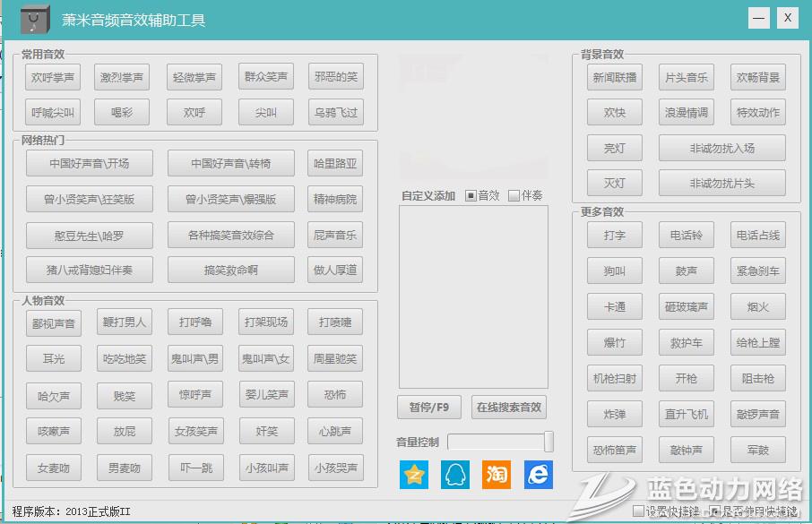This screenshot has height=524, width=812.
Task: Minimize the window using the title bar
Action: [759, 18]
